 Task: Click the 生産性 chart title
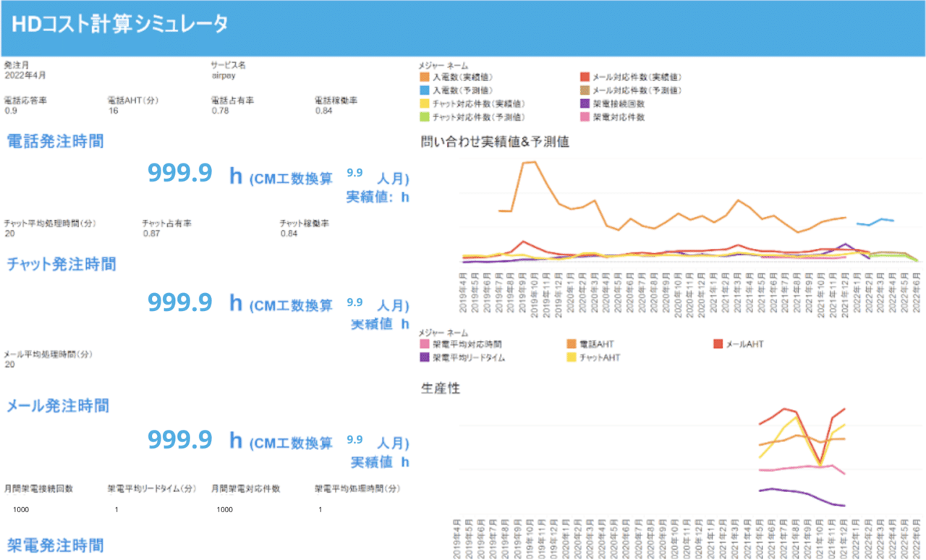pyautogui.click(x=440, y=389)
